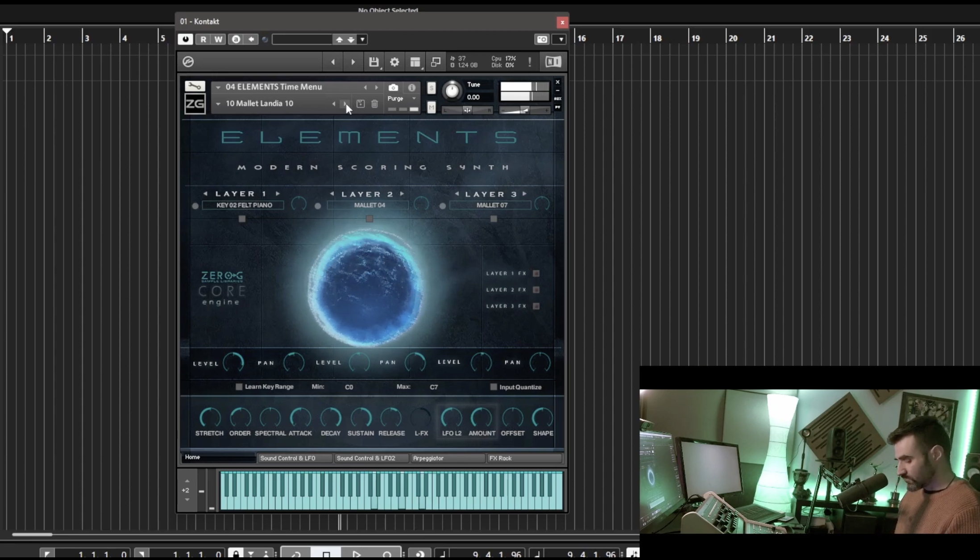Select next sound for Layer 1
The image size is (980, 560).
278,194
